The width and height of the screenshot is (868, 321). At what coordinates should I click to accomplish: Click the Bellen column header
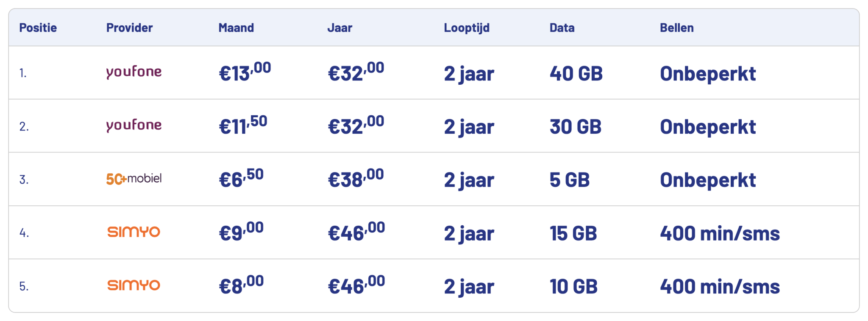pos(676,28)
